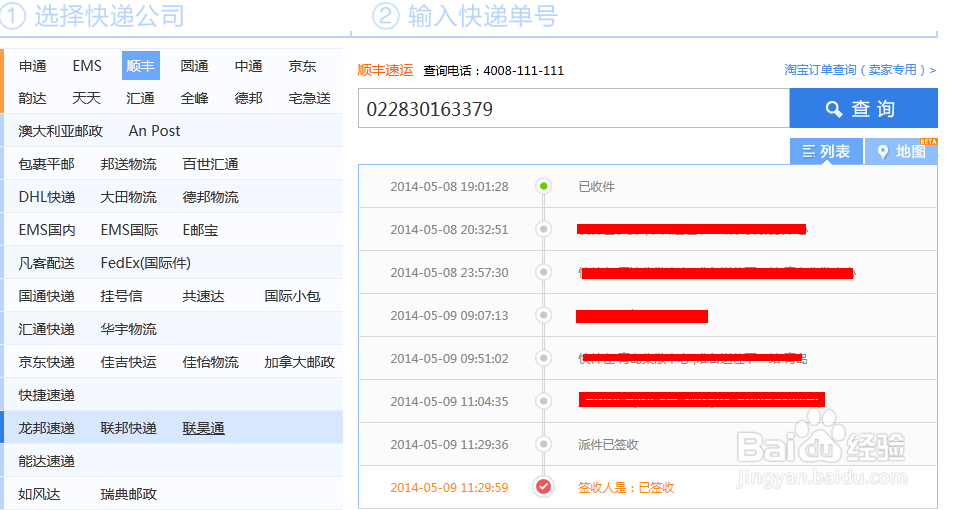The image size is (960, 510).
Task: Click the 已收件 status text
Action: (596, 187)
